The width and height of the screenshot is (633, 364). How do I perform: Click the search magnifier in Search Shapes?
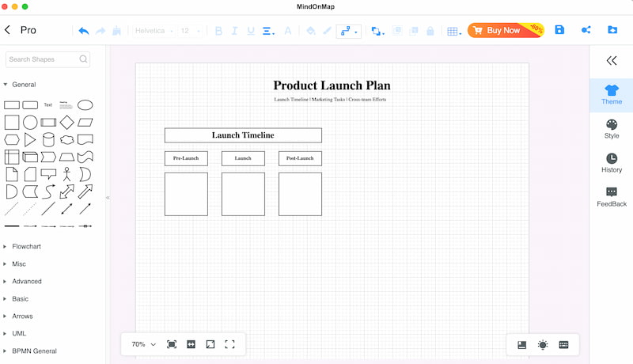click(x=83, y=59)
